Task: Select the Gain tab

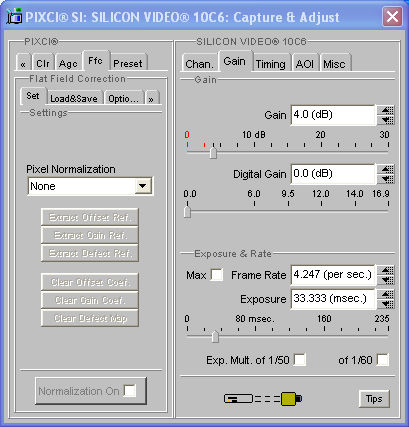Action: 235,61
